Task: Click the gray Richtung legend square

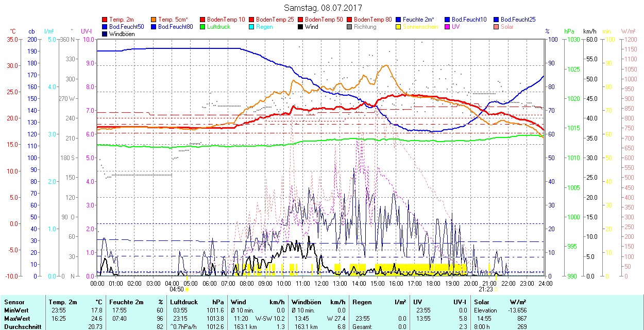Action: (350, 27)
